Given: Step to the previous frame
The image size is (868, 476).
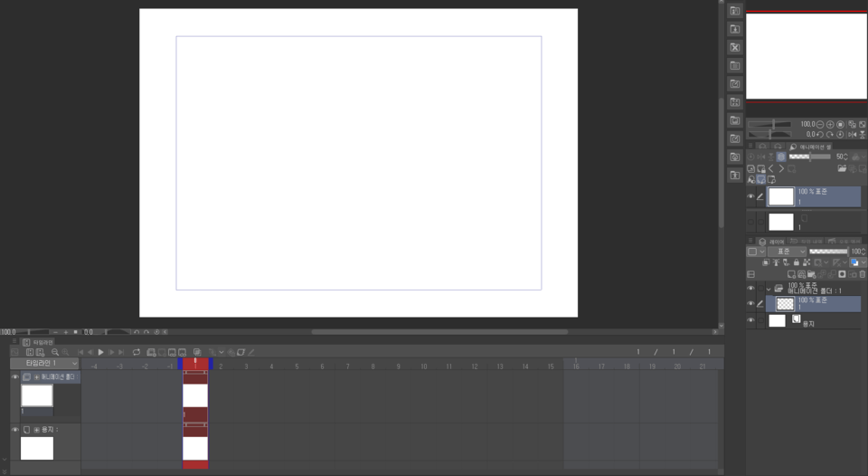Looking at the screenshot, I should point(90,352).
